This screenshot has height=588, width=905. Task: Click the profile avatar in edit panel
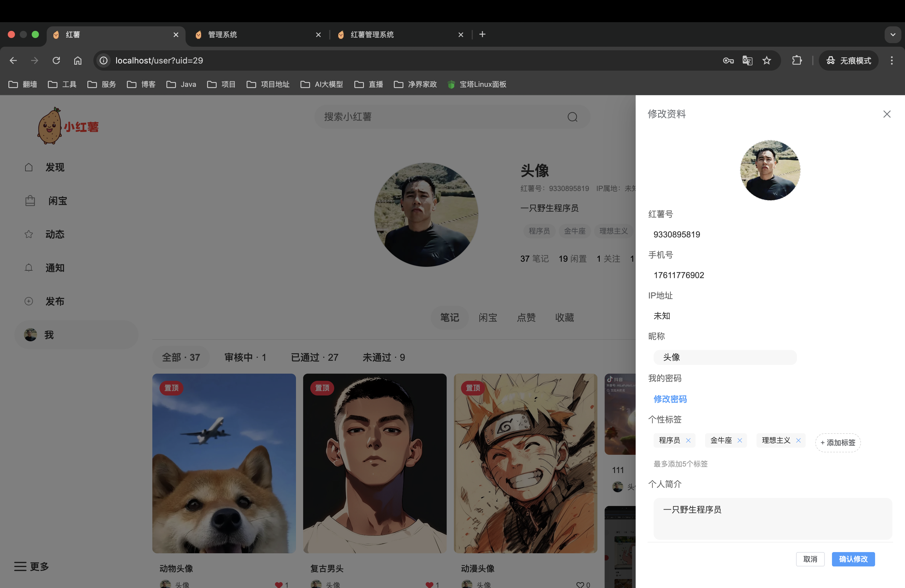(x=770, y=170)
